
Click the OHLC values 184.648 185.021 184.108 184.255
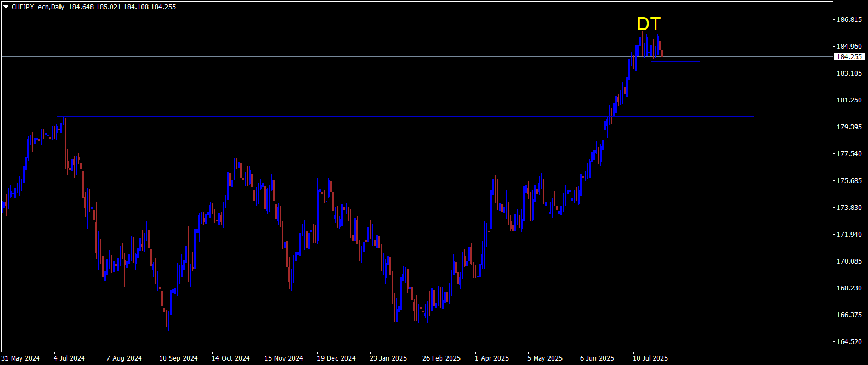pos(122,7)
